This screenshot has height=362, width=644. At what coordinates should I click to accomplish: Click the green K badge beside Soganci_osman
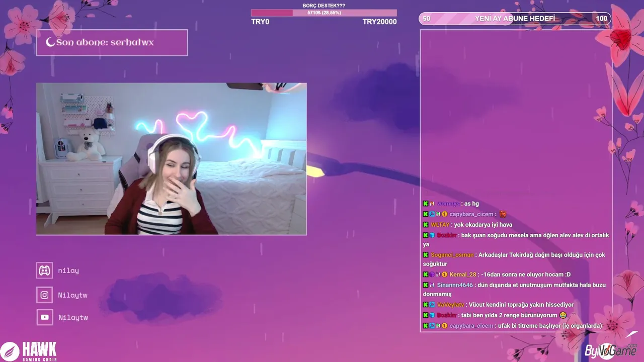426,255
